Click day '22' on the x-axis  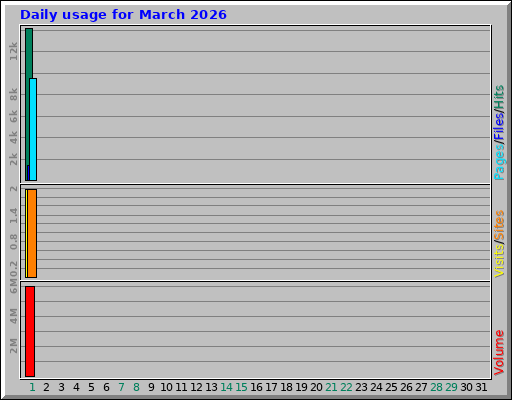pos(346,387)
